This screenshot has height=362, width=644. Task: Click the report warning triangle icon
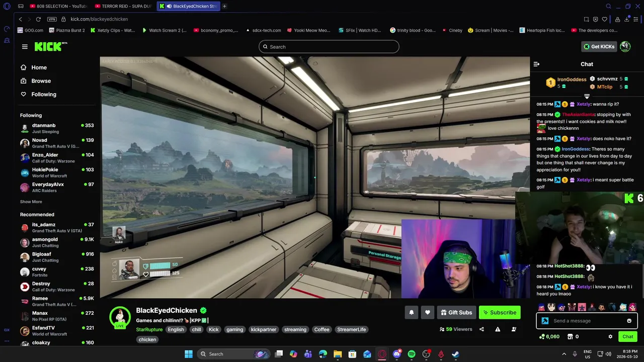(498, 329)
